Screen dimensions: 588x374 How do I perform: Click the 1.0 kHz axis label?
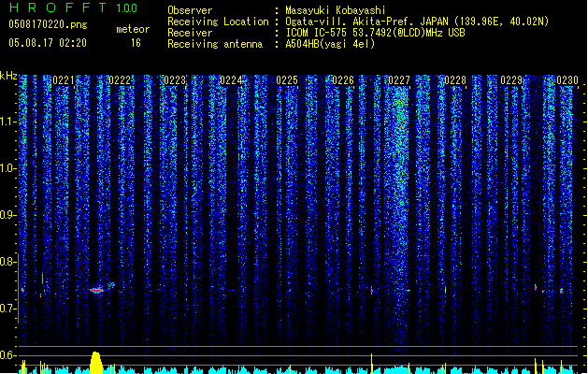point(7,168)
